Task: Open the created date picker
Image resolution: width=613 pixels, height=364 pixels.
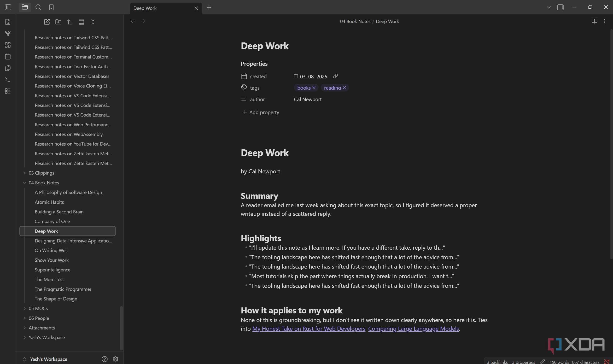Action: 296,76
